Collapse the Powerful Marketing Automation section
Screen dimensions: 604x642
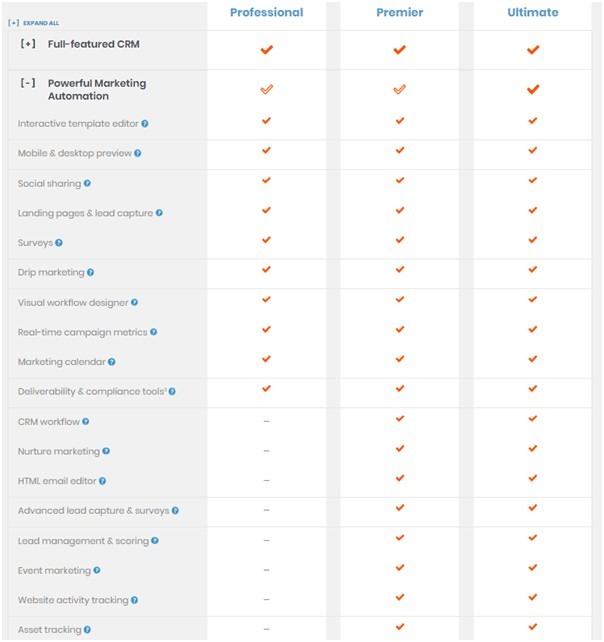(28, 83)
